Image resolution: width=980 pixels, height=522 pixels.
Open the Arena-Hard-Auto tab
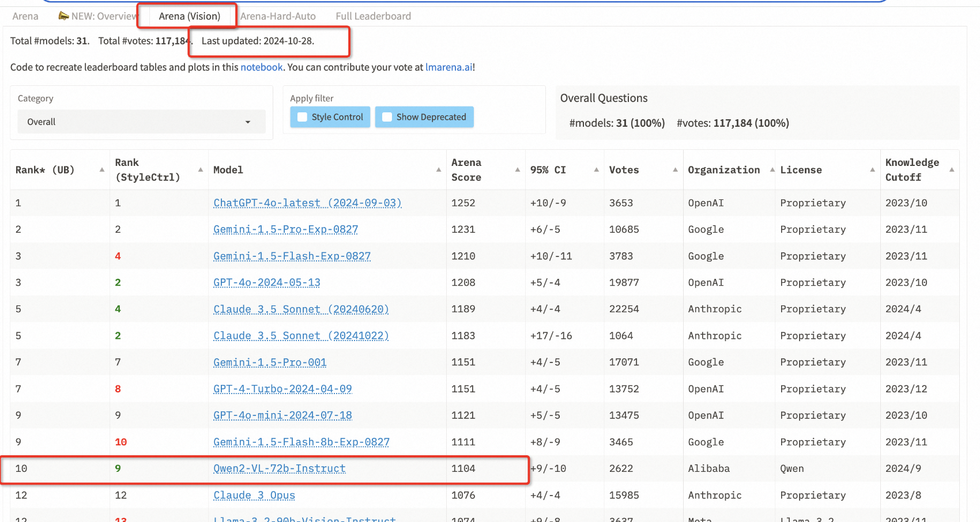click(x=278, y=16)
